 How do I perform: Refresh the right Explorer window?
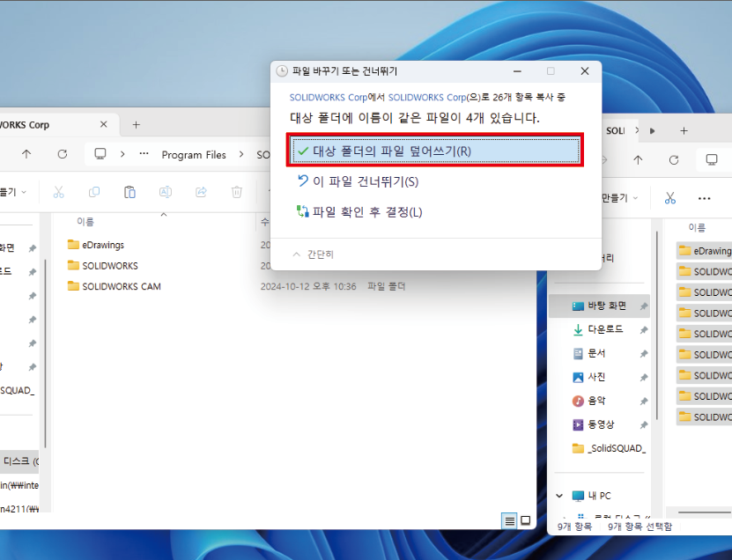[x=674, y=160]
